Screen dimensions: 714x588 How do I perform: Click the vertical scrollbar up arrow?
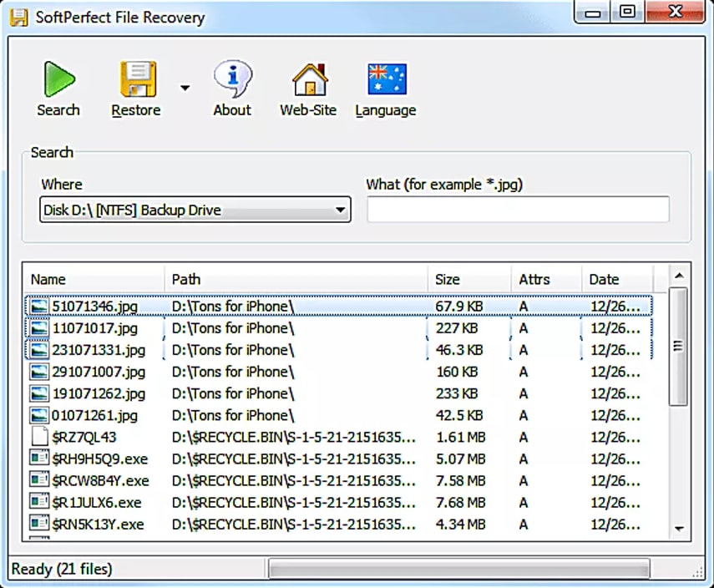click(679, 275)
